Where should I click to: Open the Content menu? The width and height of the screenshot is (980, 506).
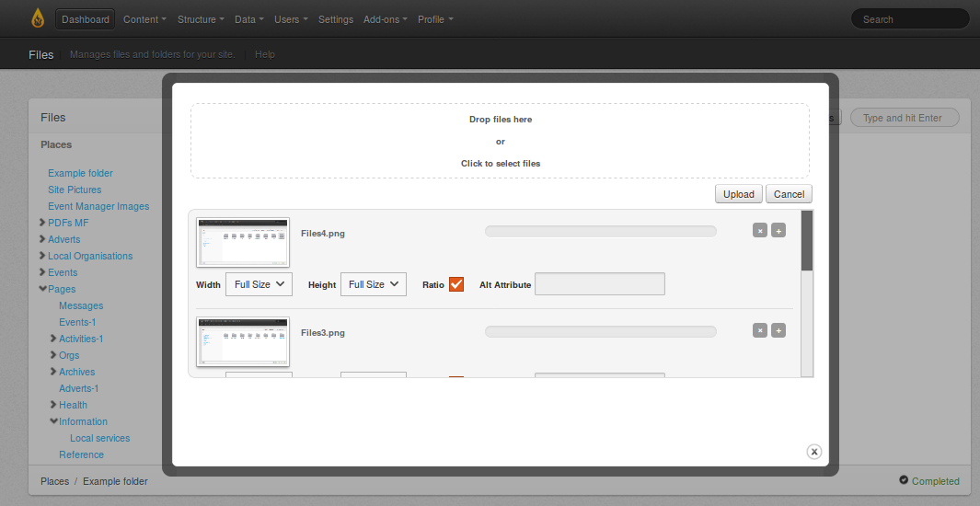pos(144,19)
